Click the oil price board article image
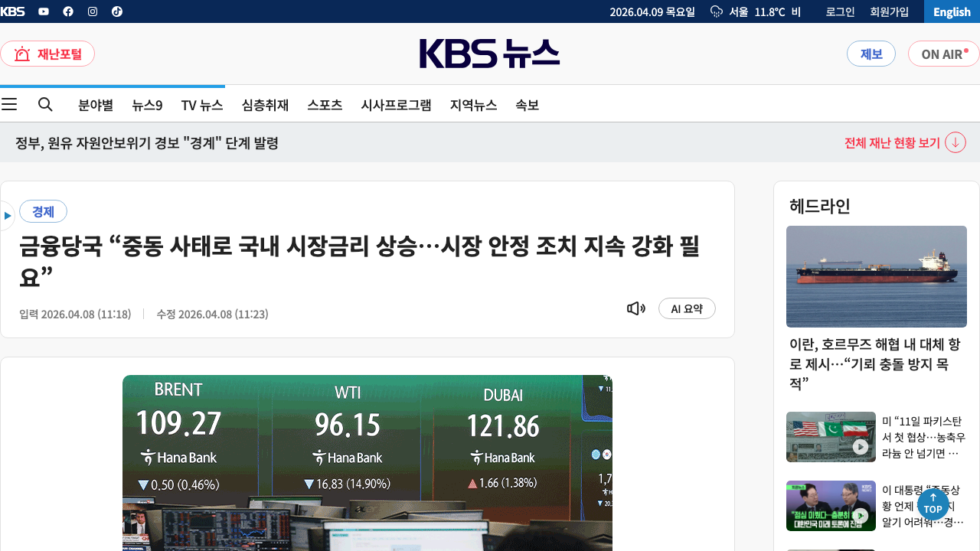Viewport: 980px width, 551px height. pos(367,463)
